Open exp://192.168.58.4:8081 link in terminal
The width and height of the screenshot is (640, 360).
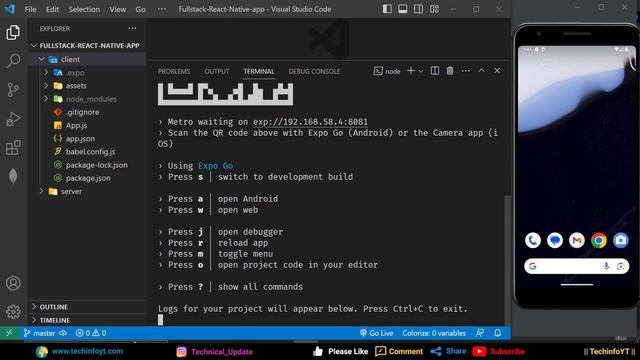click(x=310, y=122)
